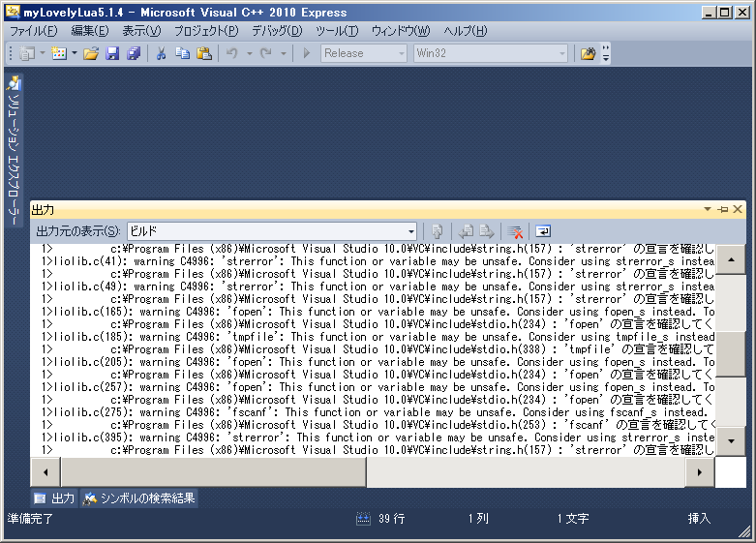Screen dimensions: 756x543
Task: Close the 出力 panel
Action: tap(738, 209)
